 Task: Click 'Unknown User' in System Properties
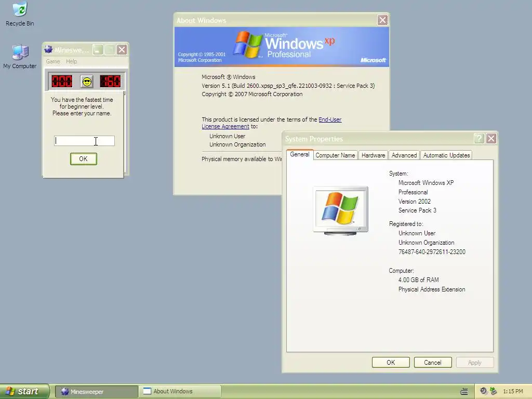click(417, 233)
